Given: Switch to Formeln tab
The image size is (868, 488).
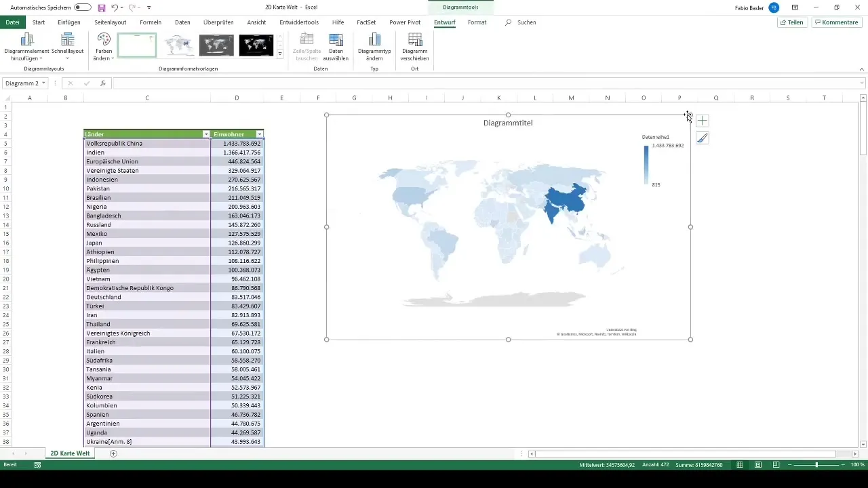Looking at the screenshot, I should [x=151, y=22].
